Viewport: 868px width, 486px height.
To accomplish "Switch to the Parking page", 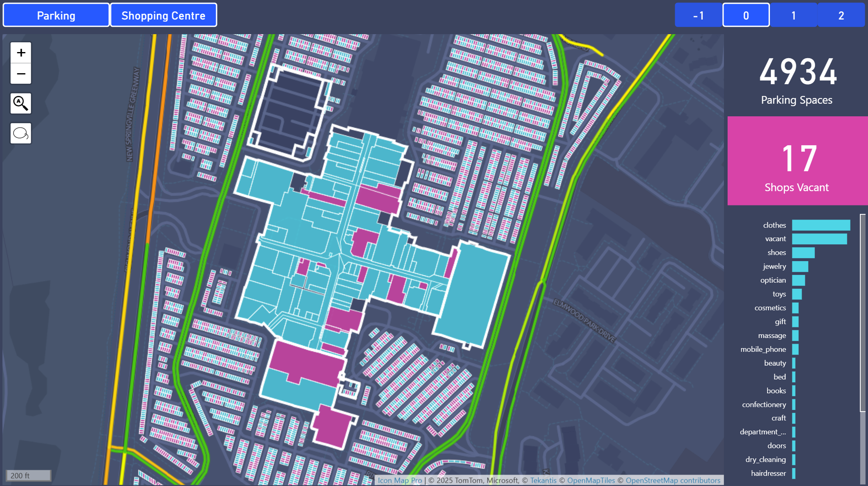I will point(56,15).
